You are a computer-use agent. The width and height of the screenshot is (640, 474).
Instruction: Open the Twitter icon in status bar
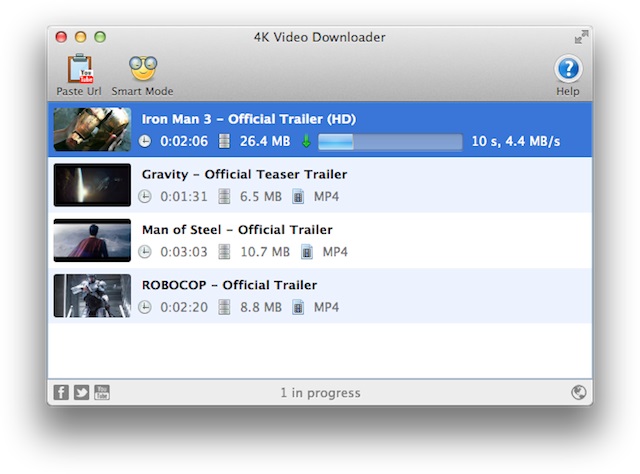pos(82,392)
